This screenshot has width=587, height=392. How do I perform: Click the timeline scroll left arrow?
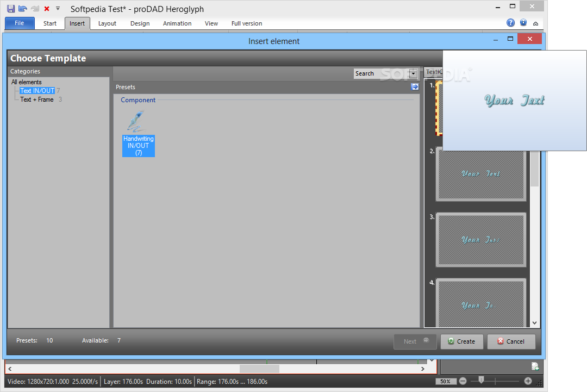pyautogui.click(x=10, y=369)
